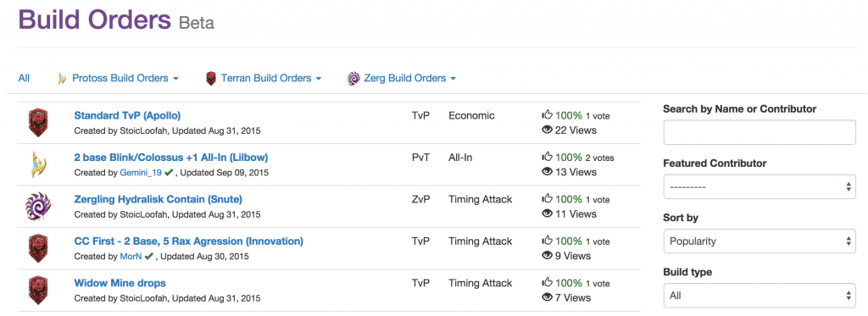This screenshot has height=316, width=868.
Task: Click the Terran icon beside Widow Mine drops
Action: coord(38,290)
